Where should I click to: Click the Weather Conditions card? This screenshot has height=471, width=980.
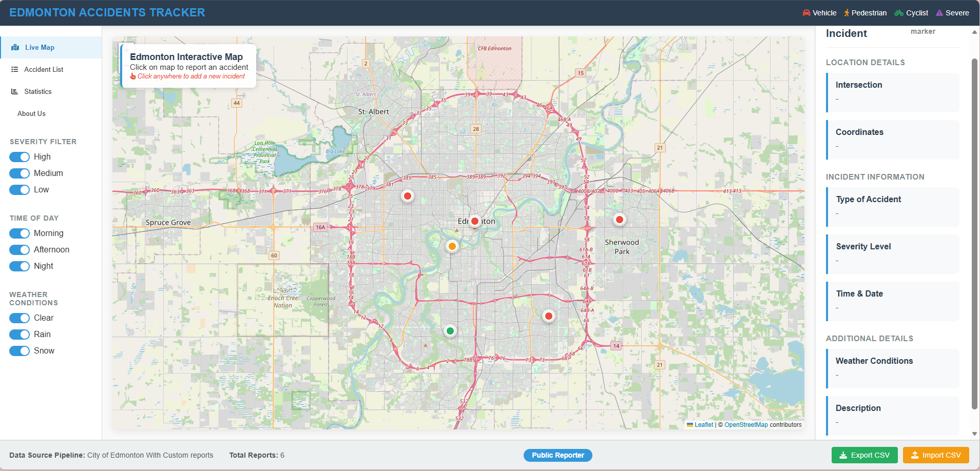893,368
